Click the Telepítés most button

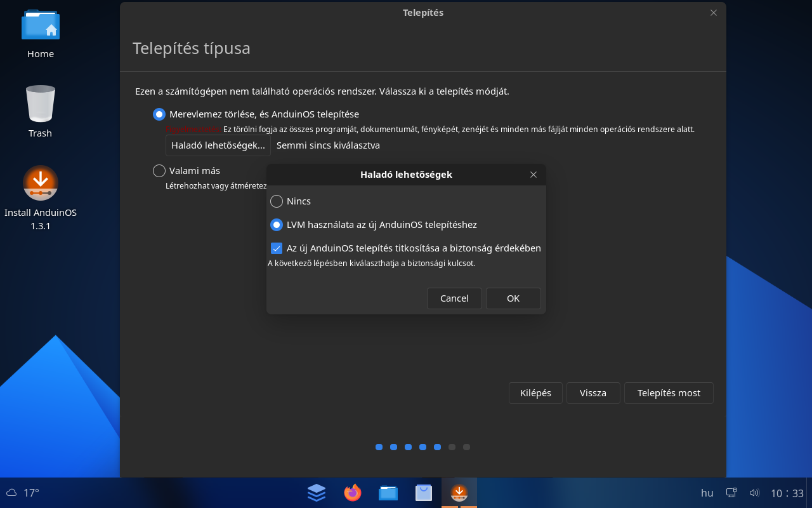(x=669, y=393)
